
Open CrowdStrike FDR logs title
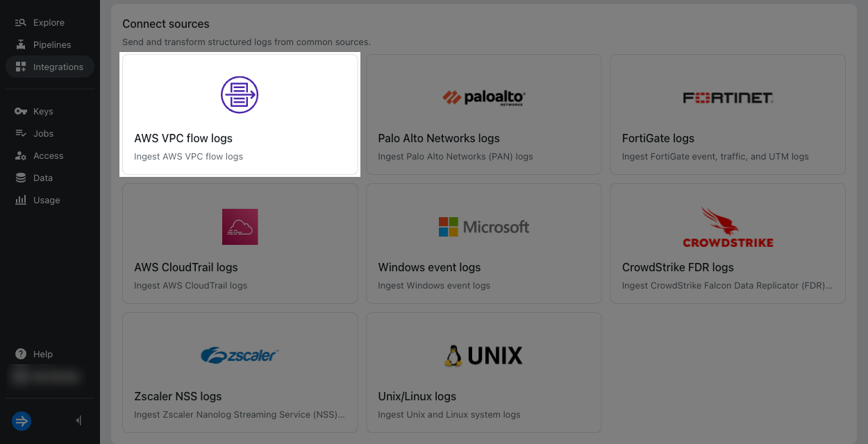pos(678,267)
